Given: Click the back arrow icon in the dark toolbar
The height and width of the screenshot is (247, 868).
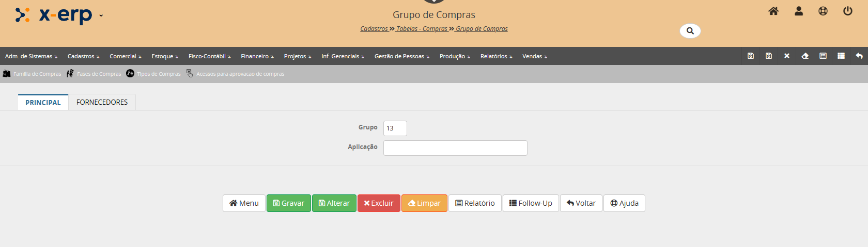Looking at the screenshot, I should [859, 56].
